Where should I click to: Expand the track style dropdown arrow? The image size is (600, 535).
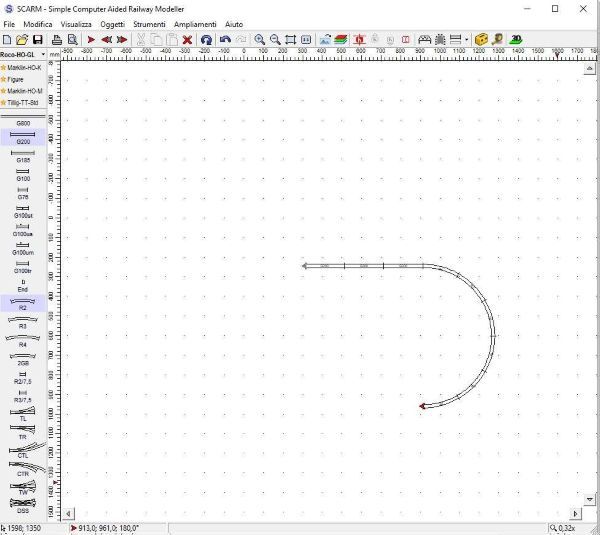466,39
